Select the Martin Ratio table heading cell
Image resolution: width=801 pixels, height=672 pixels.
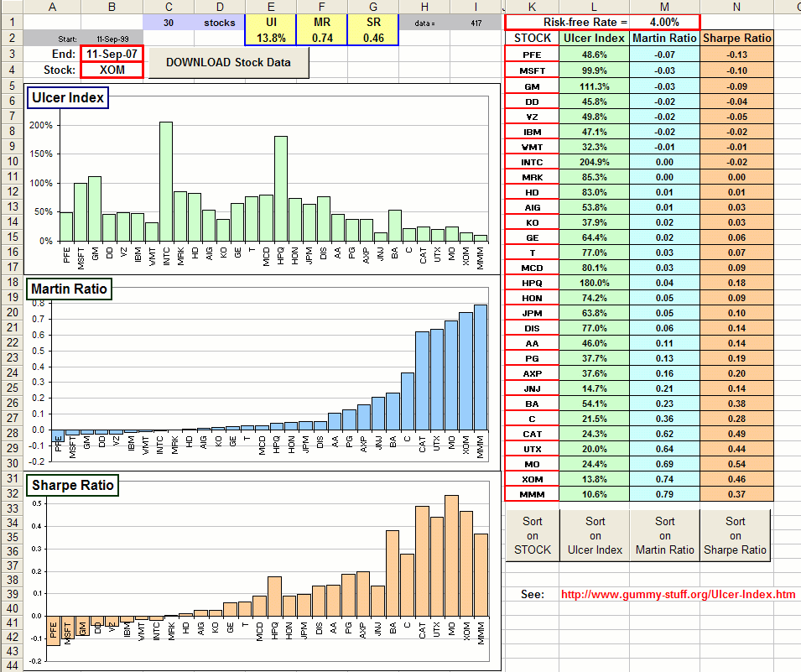(664, 39)
